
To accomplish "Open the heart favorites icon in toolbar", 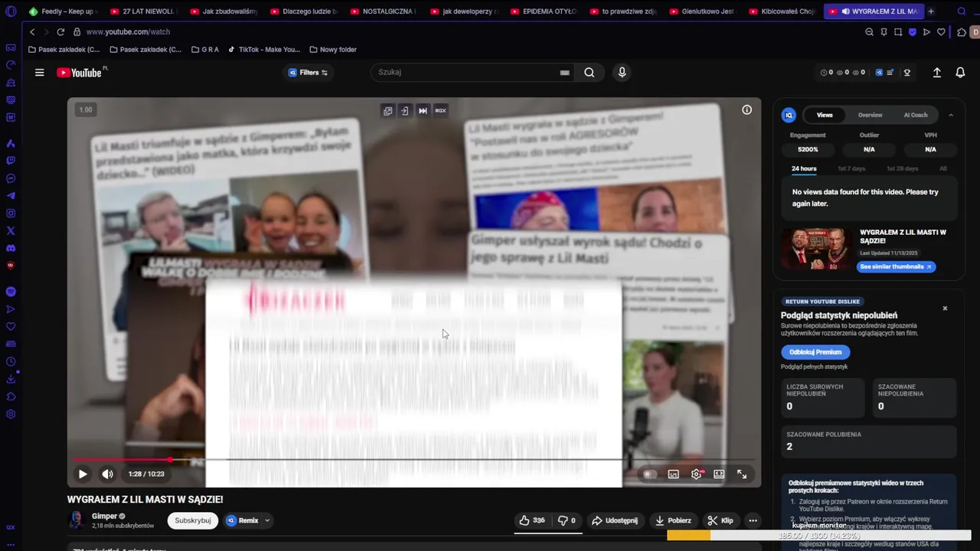I will pos(941,32).
